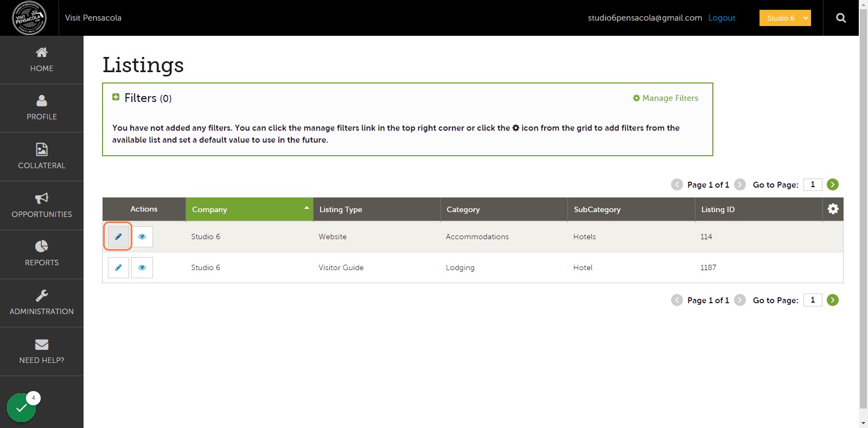Click the Visit Pensacola logo
Screen dimensions: 868x428
coord(29,18)
